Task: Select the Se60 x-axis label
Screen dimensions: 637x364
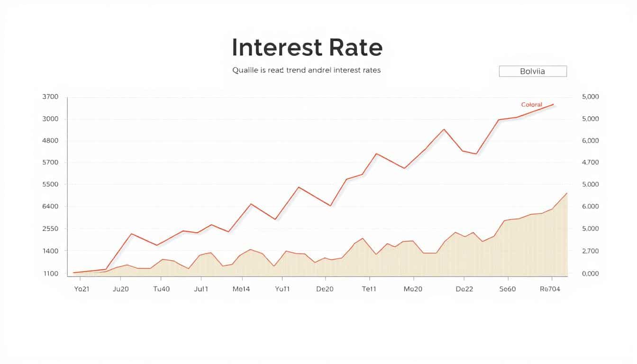Action: (508, 289)
